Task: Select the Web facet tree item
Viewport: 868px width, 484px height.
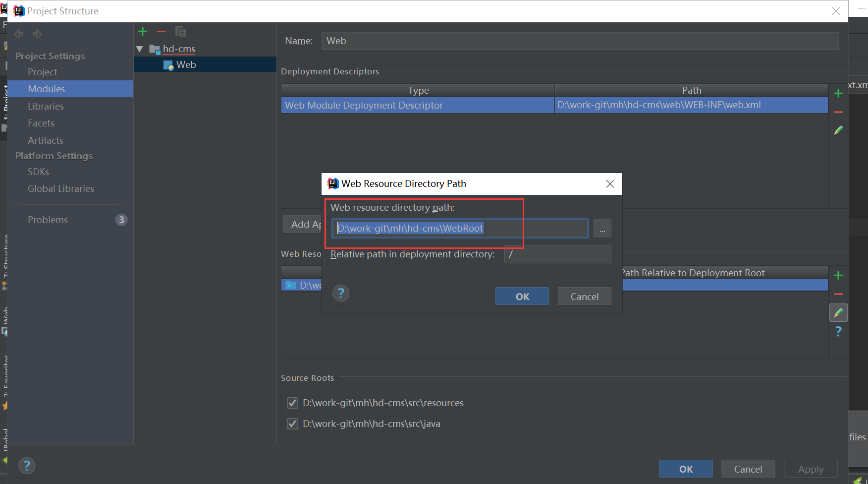Action: click(x=205, y=65)
